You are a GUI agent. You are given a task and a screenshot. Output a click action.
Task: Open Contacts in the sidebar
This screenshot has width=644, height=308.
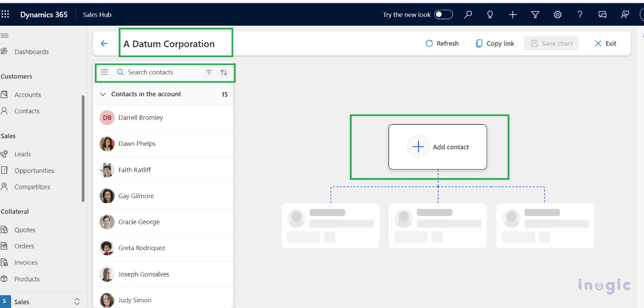27,111
